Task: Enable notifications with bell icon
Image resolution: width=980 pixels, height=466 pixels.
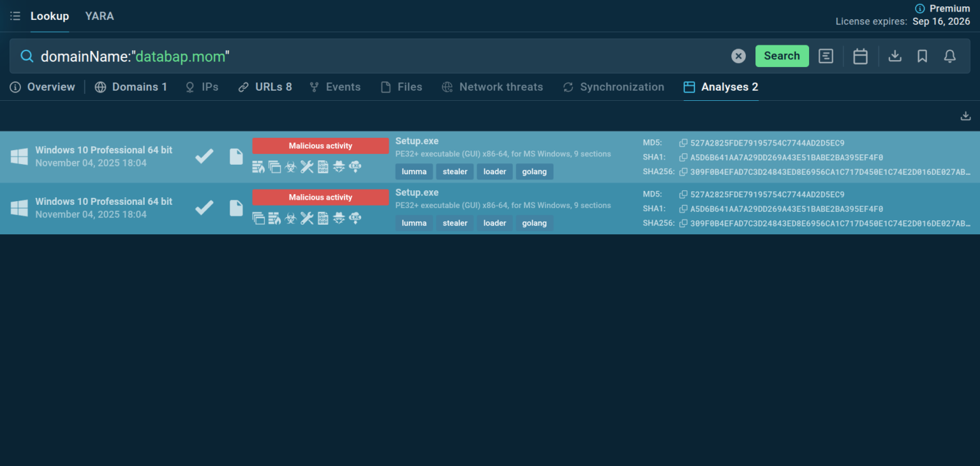Action: [949, 56]
